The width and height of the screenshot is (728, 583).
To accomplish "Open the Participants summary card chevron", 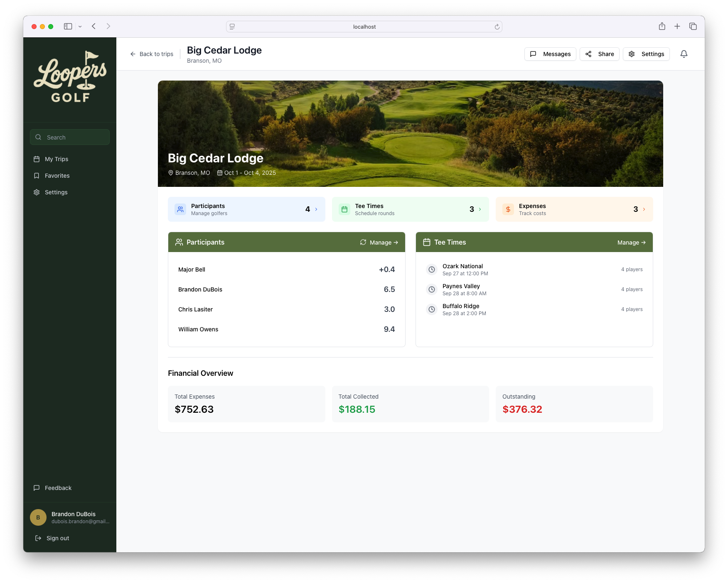I will tap(316, 209).
